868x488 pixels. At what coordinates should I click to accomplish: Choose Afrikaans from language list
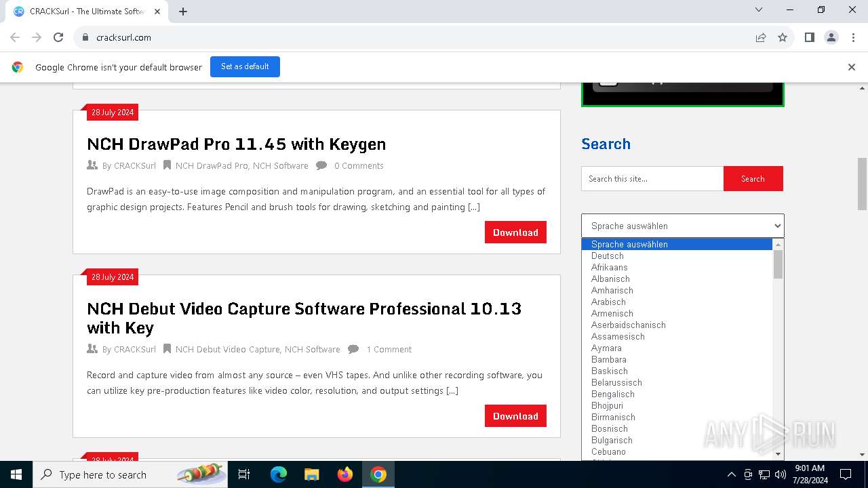pos(677,267)
